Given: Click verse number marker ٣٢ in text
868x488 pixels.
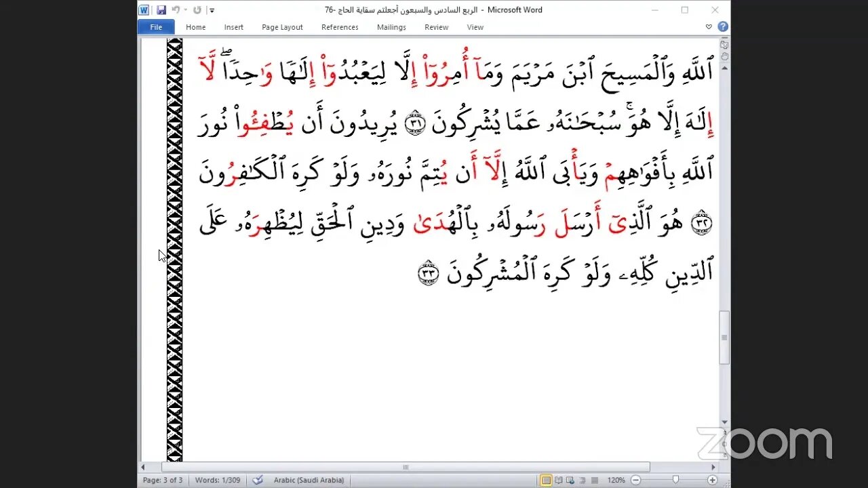Looking at the screenshot, I should (702, 224).
